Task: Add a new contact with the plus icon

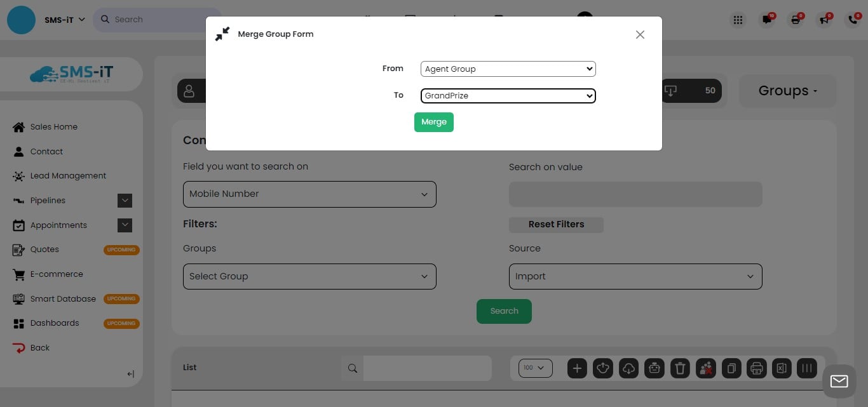Action: tap(577, 368)
